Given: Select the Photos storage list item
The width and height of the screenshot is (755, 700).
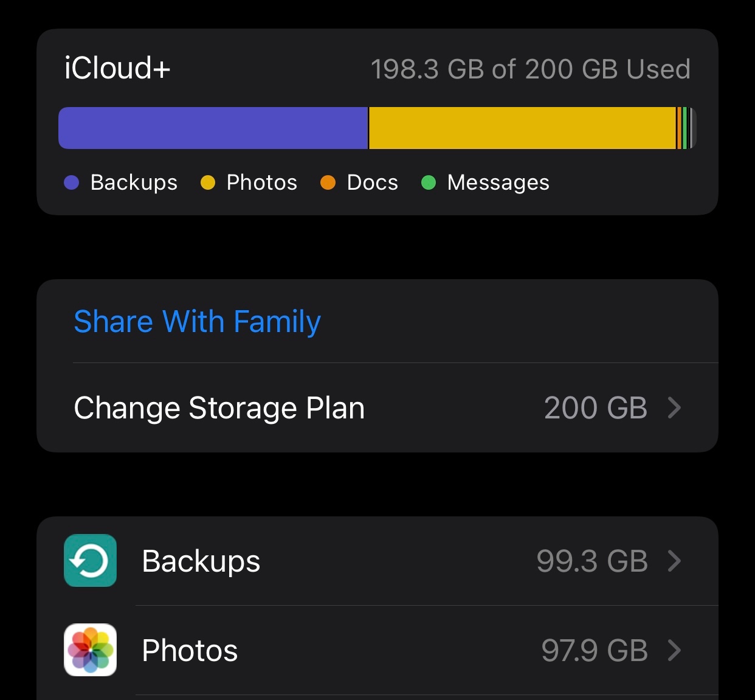Looking at the screenshot, I should [377, 650].
